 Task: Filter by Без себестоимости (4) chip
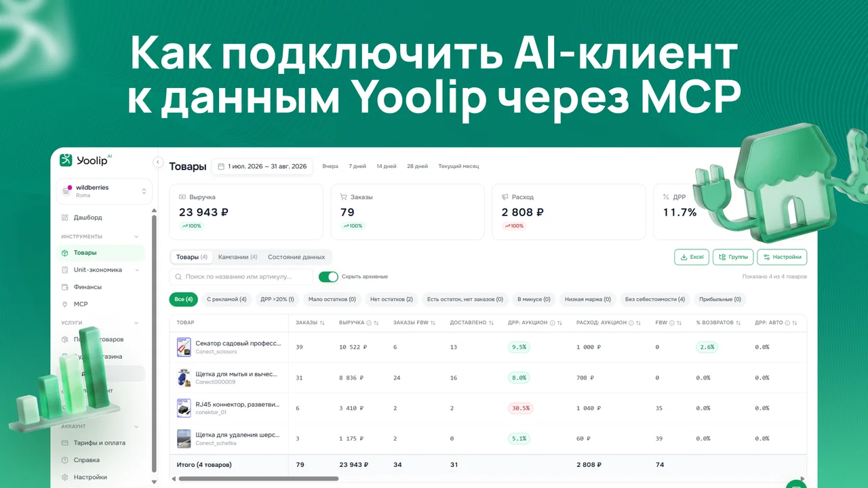coord(655,299)
